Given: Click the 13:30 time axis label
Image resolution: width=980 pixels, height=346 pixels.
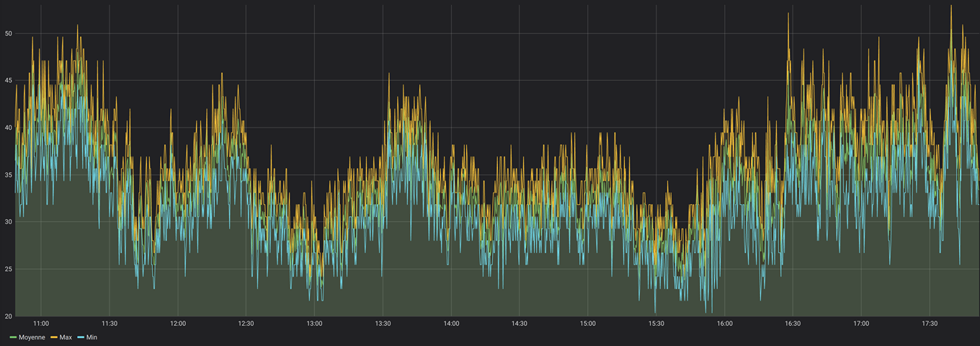Looking at the screenshot, I should coord(383,324).
